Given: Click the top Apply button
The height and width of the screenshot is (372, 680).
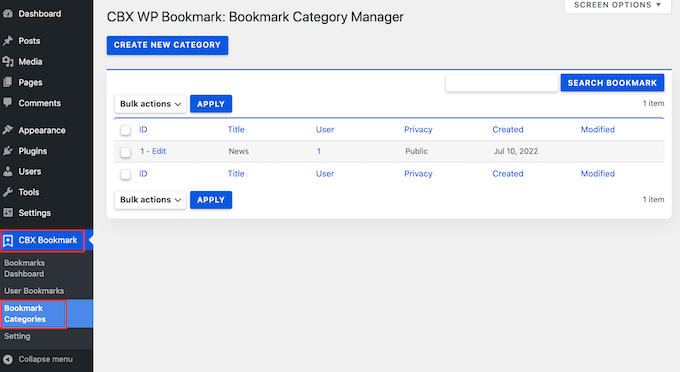Looking at the screenshot, I should pos(211,104).
